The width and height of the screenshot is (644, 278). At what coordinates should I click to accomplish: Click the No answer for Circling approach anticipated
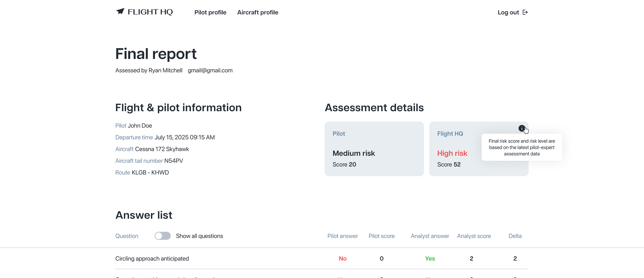[343, 259]
